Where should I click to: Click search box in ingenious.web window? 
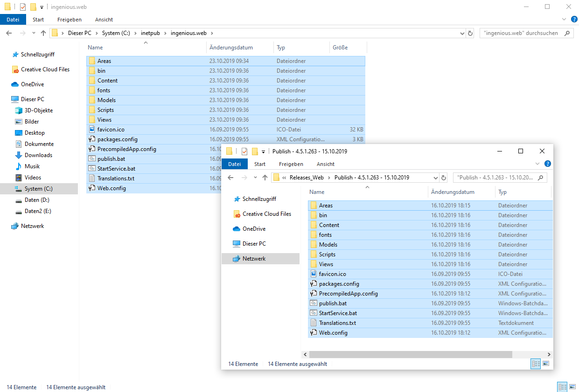click(526, 33)
